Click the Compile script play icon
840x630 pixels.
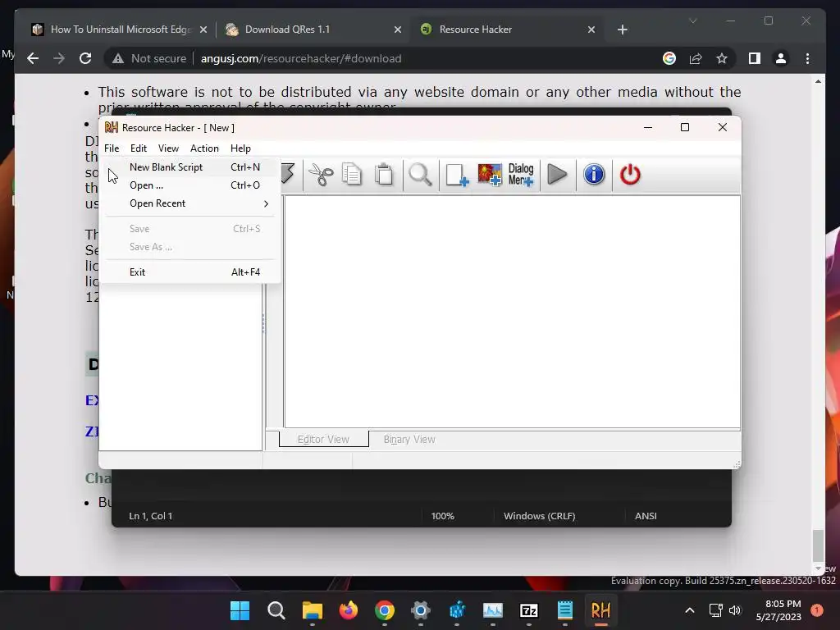pyautogui.click(x=557, y=175)
